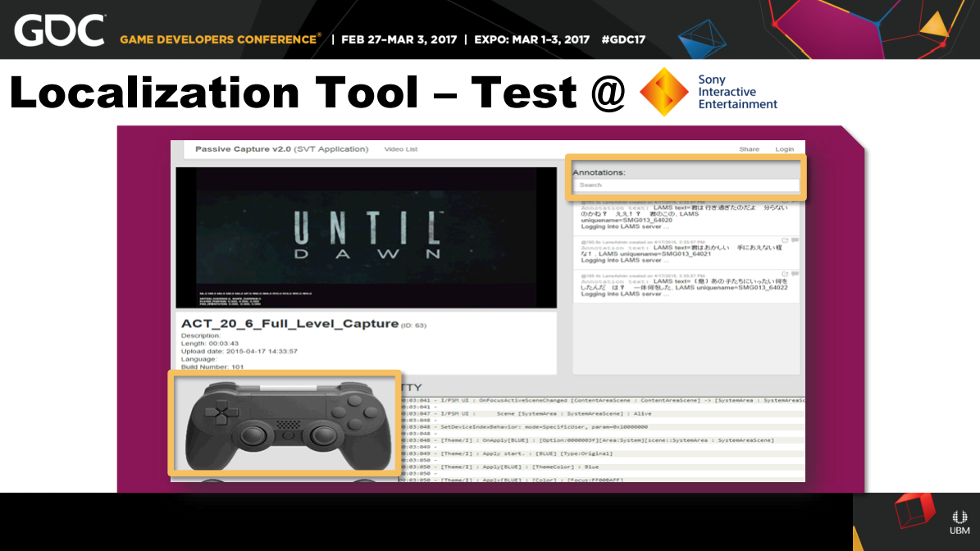The height and width of the screenshot is (551, 980).
Task: Select TTY line 'Scene [SystemArea : SystemAreaScene] : Alive'
Action: (x=603, y=413)
